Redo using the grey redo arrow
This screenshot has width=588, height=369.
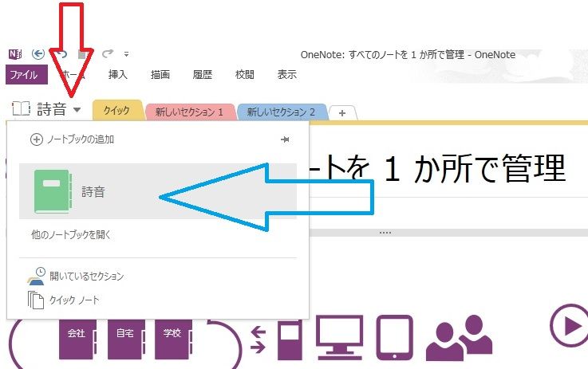(108, 54)
